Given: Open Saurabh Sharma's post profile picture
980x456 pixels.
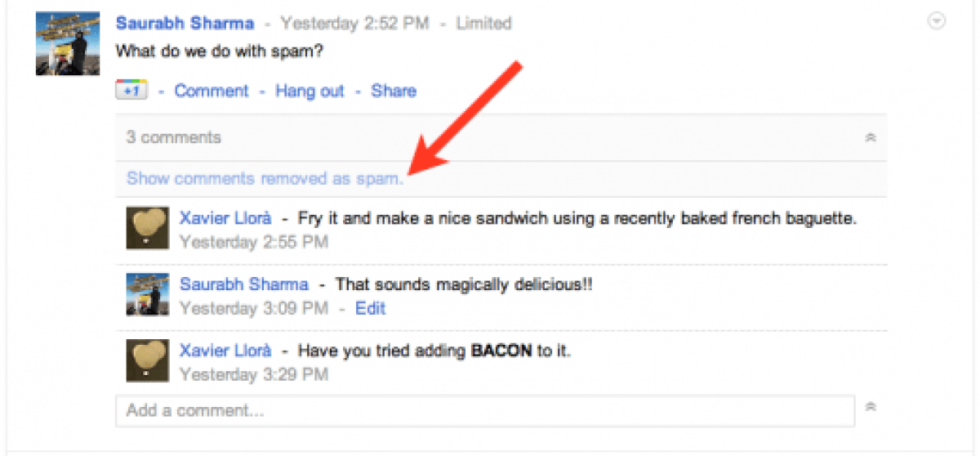Looking at the screenshot, I should tap(68, 43).
